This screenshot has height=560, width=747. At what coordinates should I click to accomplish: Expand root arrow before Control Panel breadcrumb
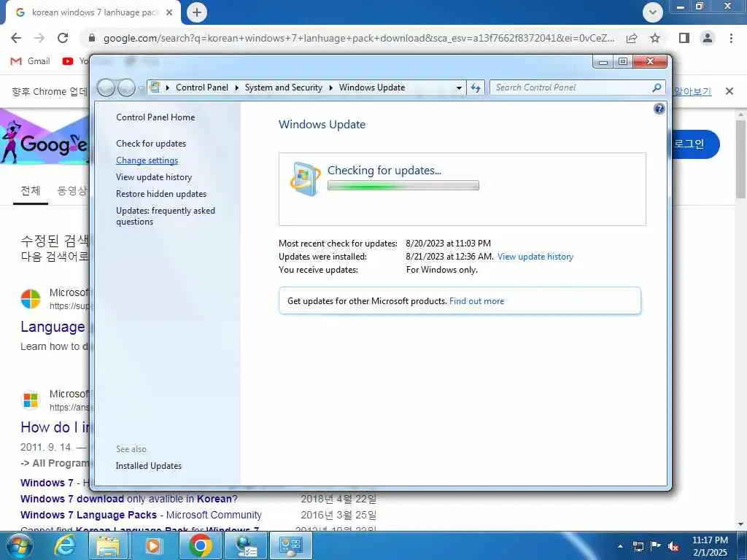tap(167, 87)
